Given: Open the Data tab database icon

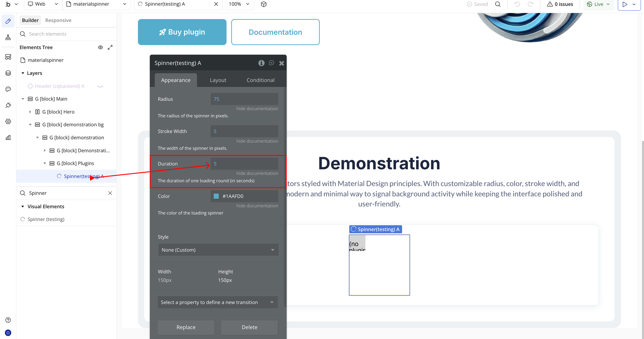Looking at the screenshot, I should [8, 73].
